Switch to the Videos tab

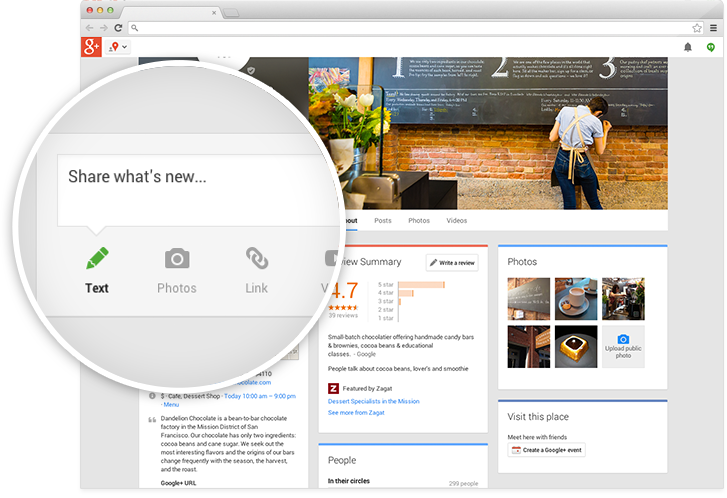456,220
